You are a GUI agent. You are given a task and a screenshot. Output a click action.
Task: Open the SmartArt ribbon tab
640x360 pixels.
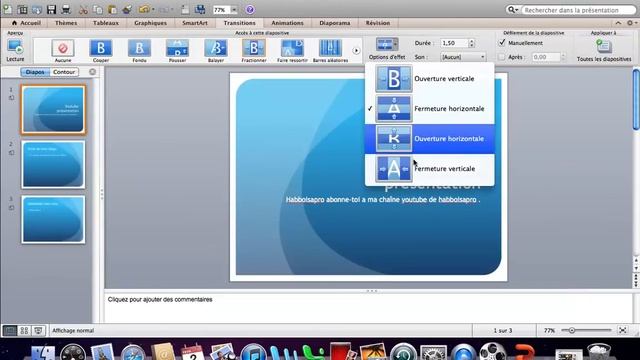pos(195,23)
